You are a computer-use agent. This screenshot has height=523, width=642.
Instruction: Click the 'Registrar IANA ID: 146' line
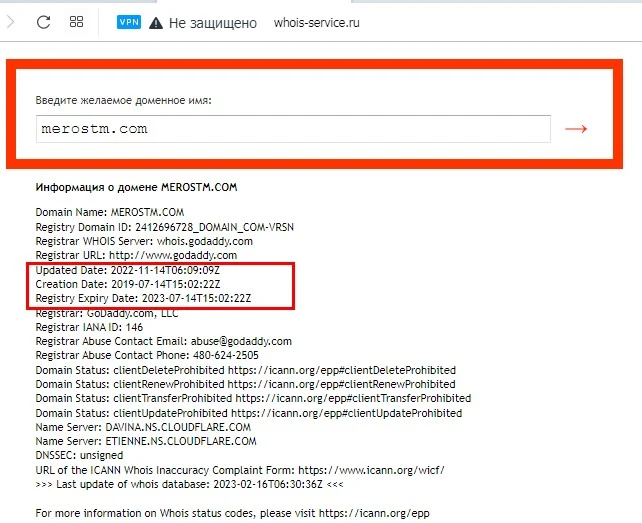pyautogui.click(x=89, y=327)
